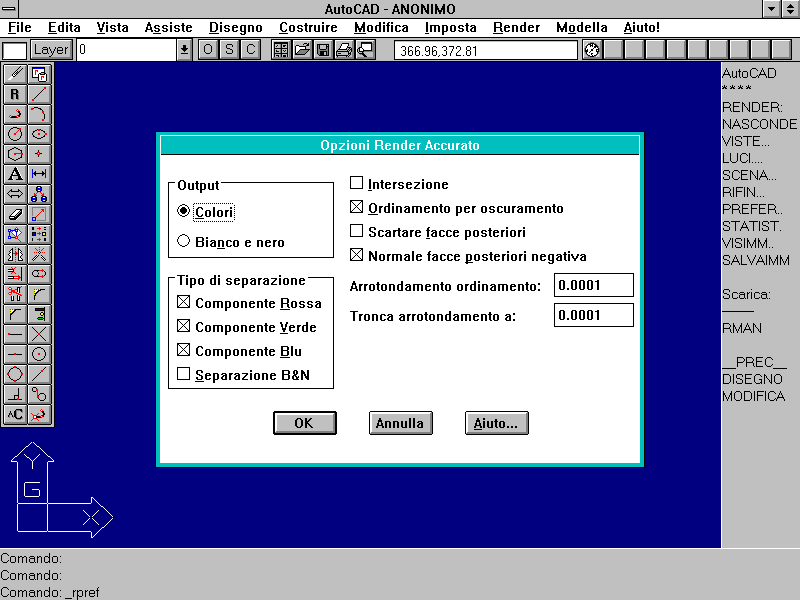This screenshot has height=600, width=800.
Task: Click the Tronca arrotondamento a field
Action: point(593,315)
